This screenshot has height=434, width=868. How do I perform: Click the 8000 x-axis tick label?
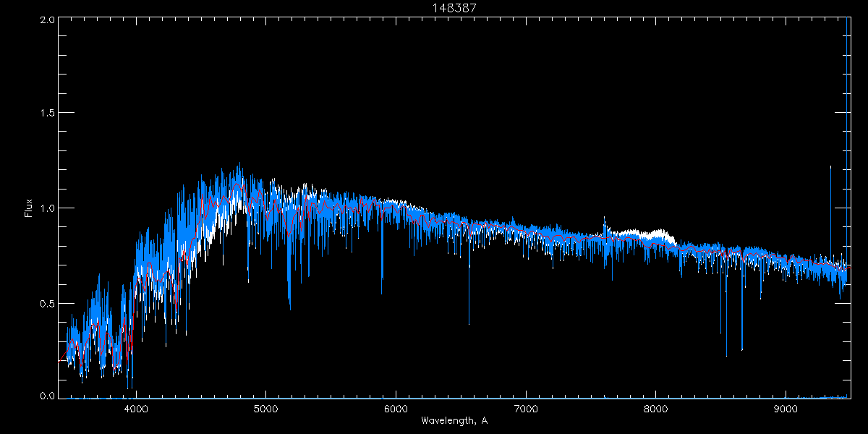pos(655,407)
